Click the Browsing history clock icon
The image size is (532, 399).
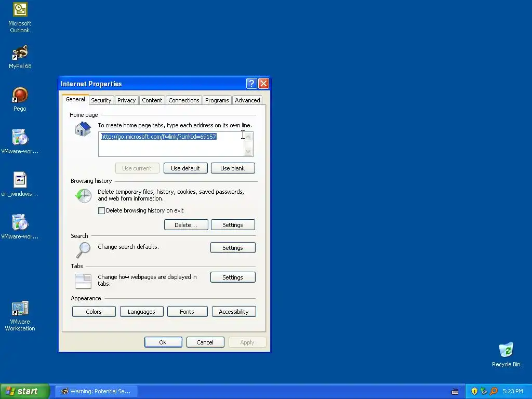[x=83, y=196]
